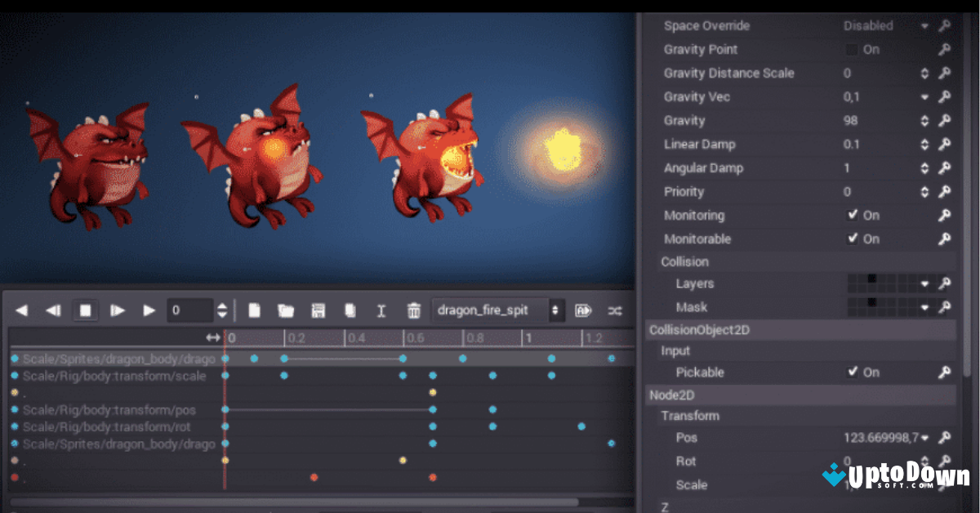
Task: Increase Linear Damp using the stepper arrows
Action: (x=925, y=144)
